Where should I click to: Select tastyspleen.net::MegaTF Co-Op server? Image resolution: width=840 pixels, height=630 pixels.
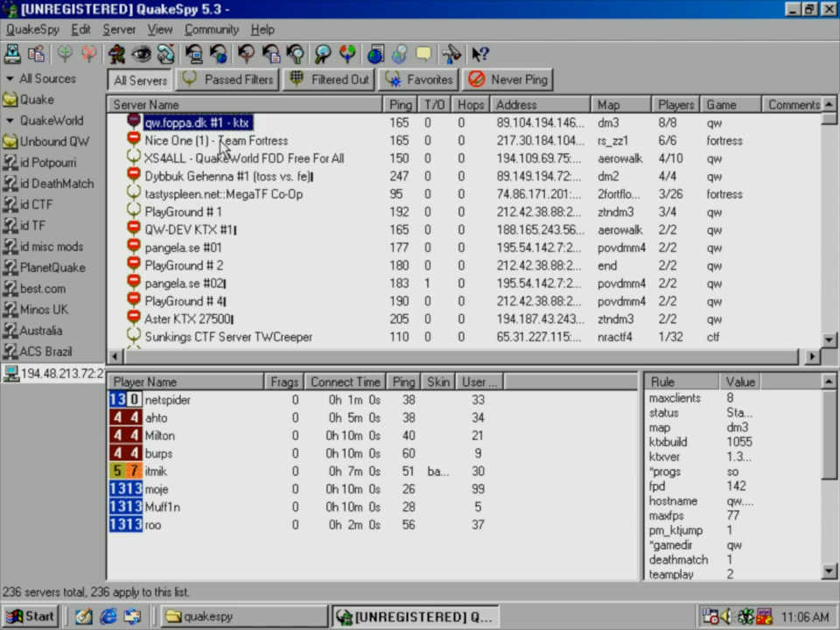(x=223, y=194)
